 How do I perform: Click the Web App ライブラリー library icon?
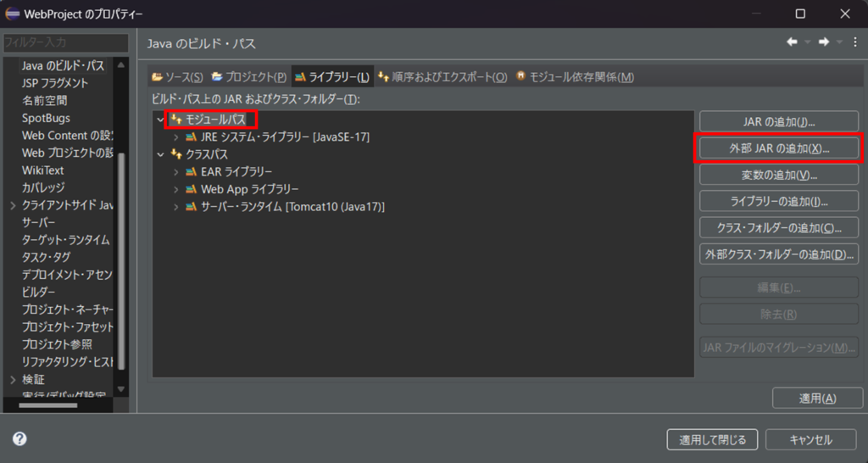click(191, 189)
